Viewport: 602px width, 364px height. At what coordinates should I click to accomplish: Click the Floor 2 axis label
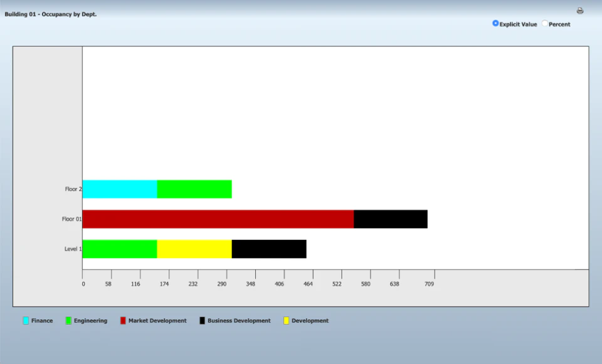tap(73, 189)
